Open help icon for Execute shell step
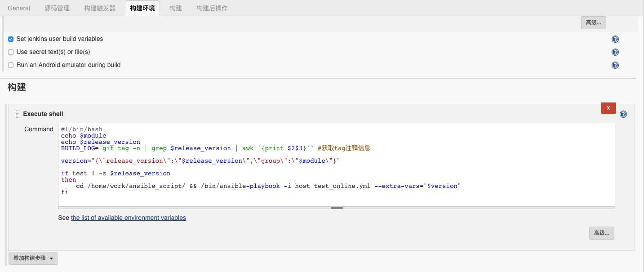Image resolution: width=644 pixels, height=272 pixels. [623, 114]
